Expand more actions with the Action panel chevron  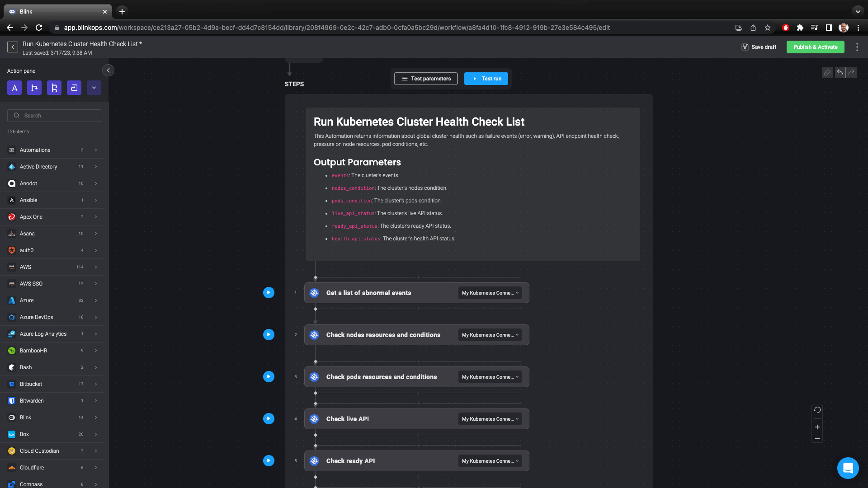tap(94, 88)
